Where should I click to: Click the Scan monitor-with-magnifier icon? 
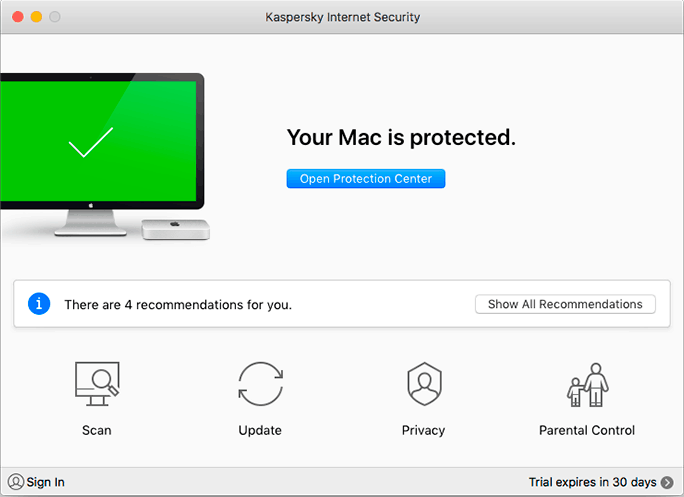(x=97, y=384)
